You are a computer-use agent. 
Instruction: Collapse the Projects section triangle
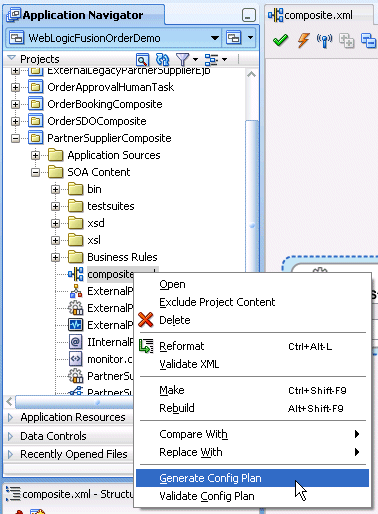tap(11, 58)
